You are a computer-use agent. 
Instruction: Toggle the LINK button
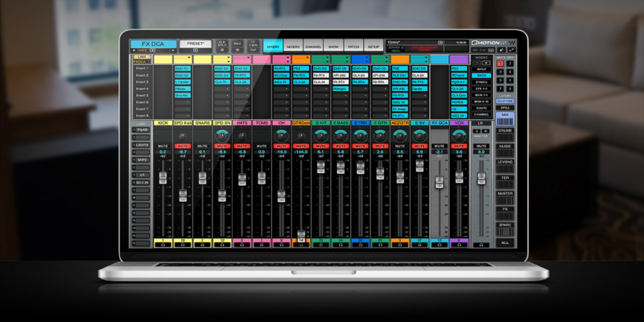tap(142, 57)
